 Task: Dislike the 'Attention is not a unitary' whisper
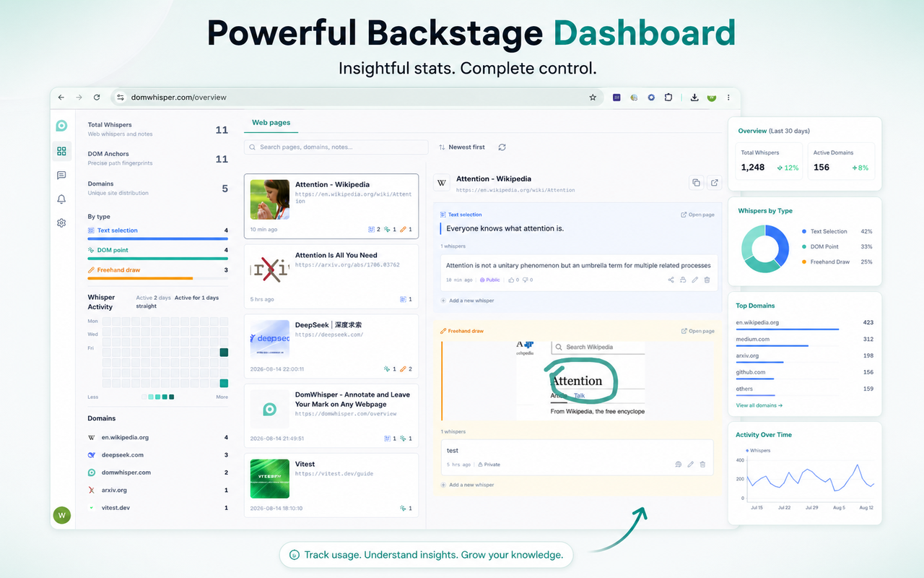coord(527,280)
